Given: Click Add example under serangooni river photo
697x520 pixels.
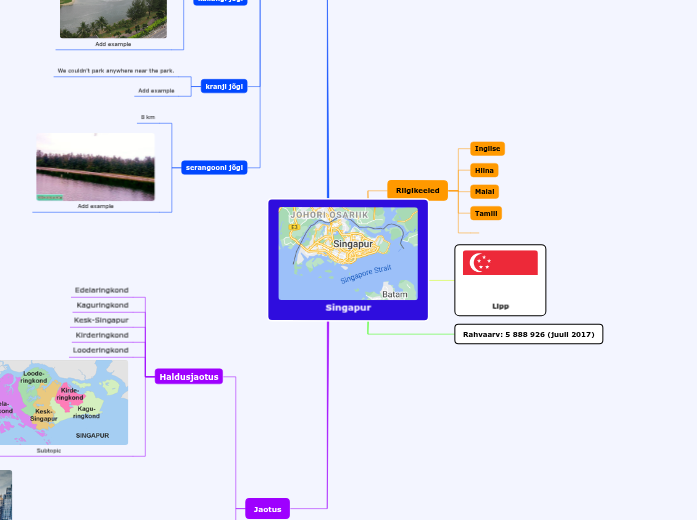Looking at the screenshot, I should (x=96, y=206).
